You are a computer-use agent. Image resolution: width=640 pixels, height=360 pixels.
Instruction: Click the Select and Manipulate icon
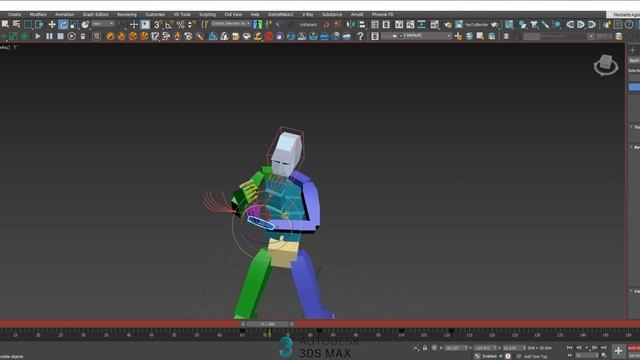click(134, 24)
